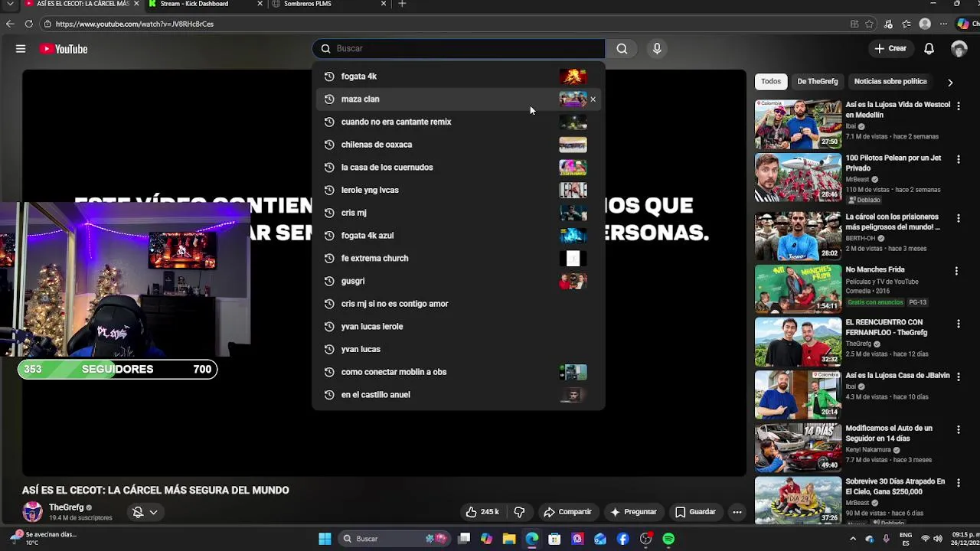Open File Explorer from taskbar
Viewport: 980px width, 551px height.
point(509,539)
